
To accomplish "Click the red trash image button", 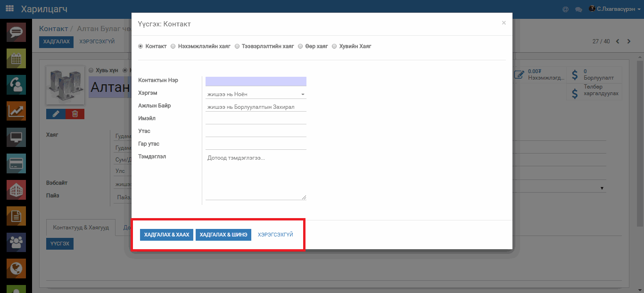I will [75, 114].
